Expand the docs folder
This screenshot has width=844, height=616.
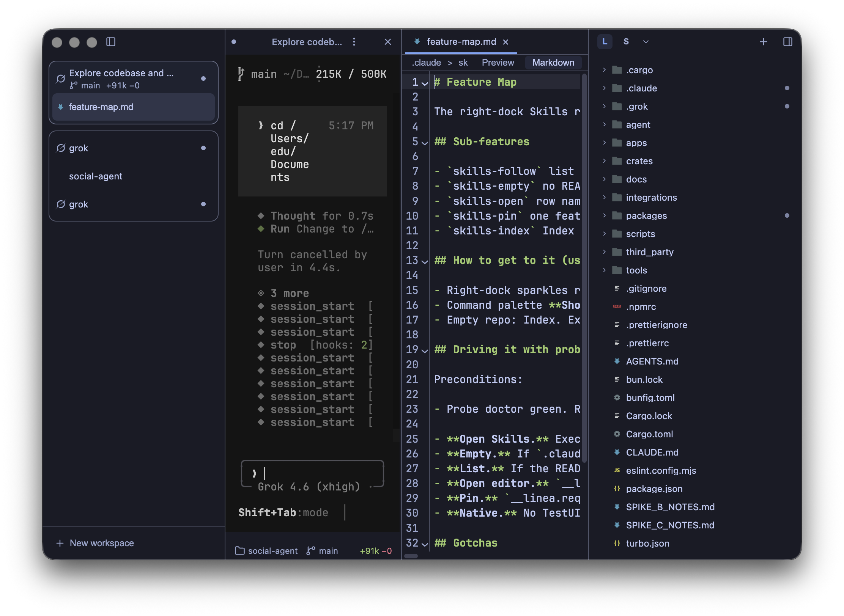point(604,179)
